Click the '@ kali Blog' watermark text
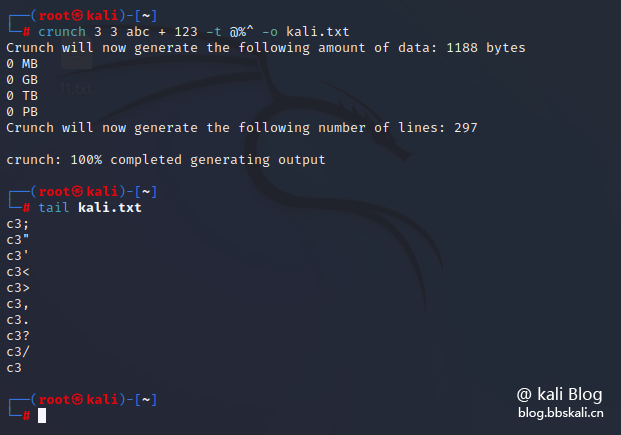The width and height of the screenshot is (621, 435). click(x=559, y=394)
